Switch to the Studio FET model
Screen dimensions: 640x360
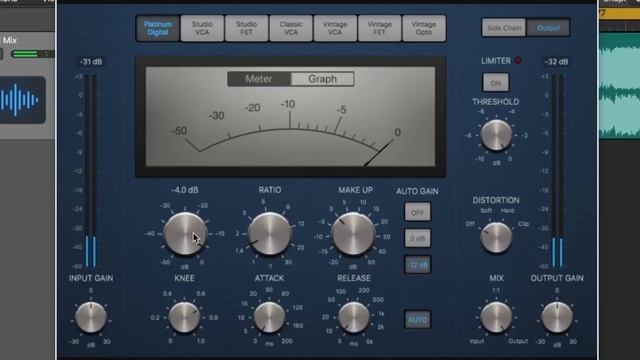(x=247, y=28)
